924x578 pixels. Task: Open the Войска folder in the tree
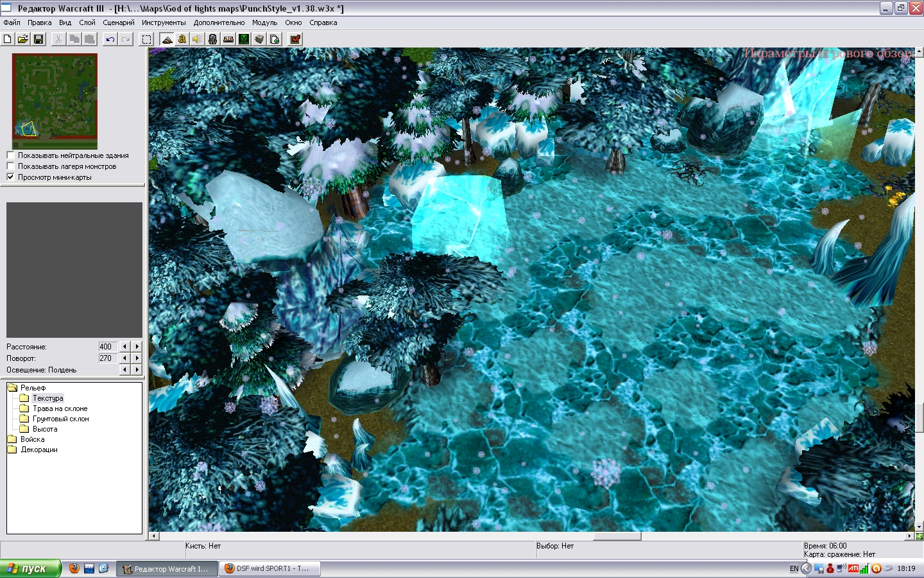pos(26,439)
